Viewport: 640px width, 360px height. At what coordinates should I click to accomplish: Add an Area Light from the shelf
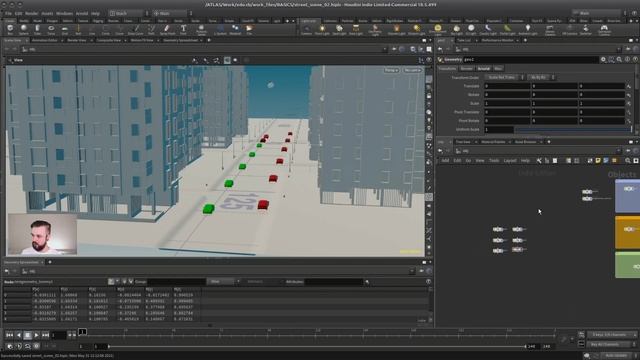click(x=356, y=29)
